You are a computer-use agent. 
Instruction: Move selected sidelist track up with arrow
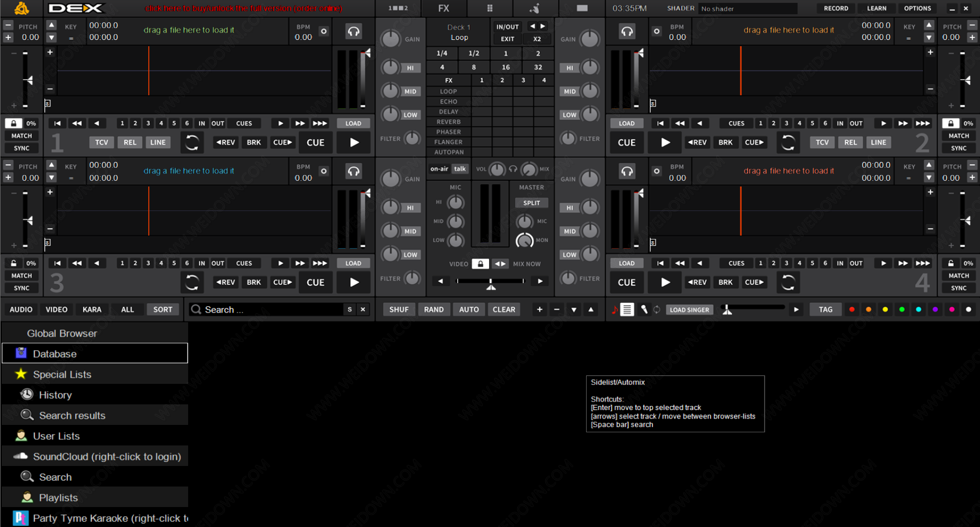click(x=591, y=310)
